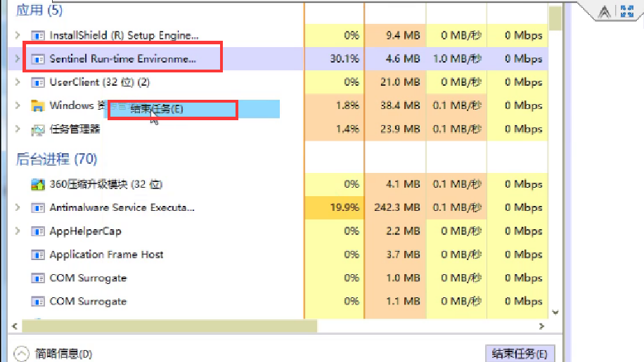The width and height of the screenshot is (644, 362).
Task: Click the Application Frame Host icon
Action: click(x=38, y=254)
